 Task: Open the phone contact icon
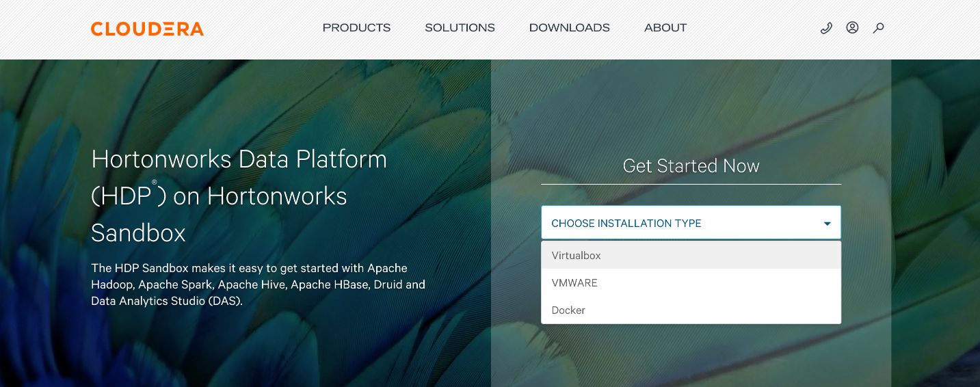pos(826,28)
